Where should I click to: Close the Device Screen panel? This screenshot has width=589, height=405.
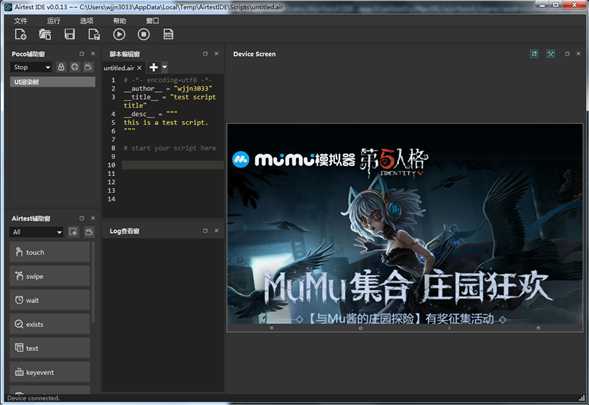coord(578,54)
